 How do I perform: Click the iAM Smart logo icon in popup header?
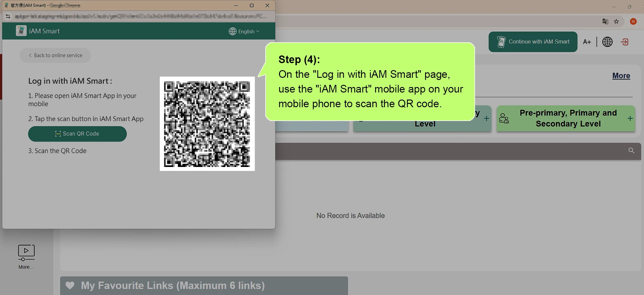pyautogui.click(x=21, y=31)
